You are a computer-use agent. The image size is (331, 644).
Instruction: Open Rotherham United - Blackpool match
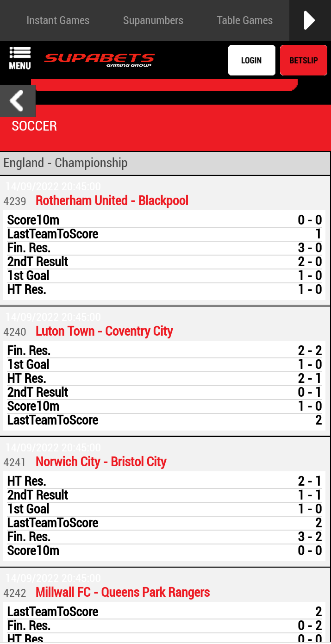[112, 201]
